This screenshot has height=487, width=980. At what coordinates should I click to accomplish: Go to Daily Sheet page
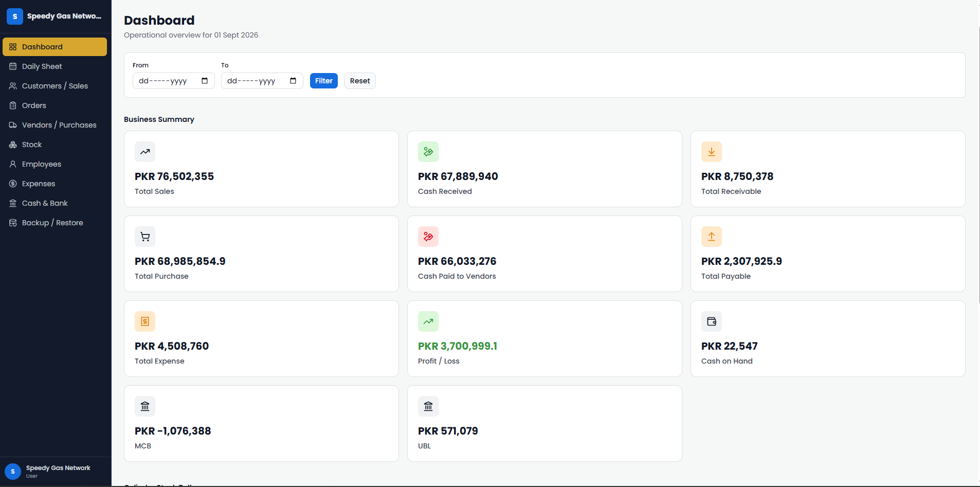pyautogui.click(x=55, y=66)
